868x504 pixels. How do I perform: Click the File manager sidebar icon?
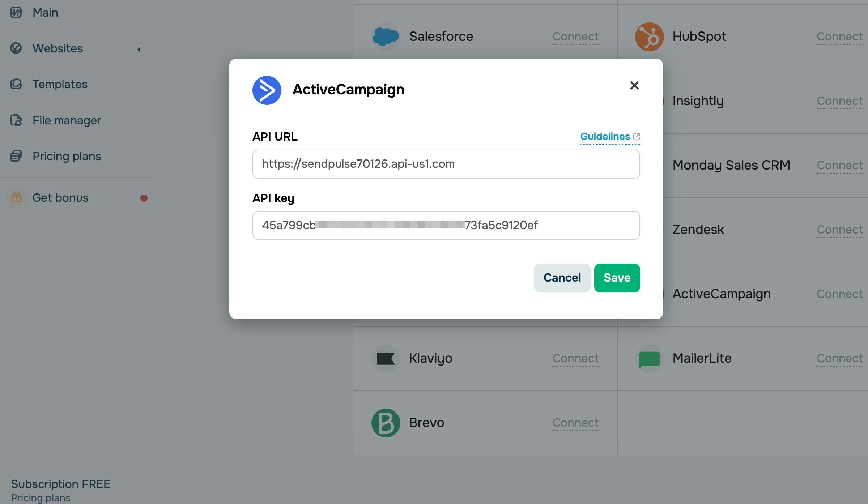pos(16,120)
